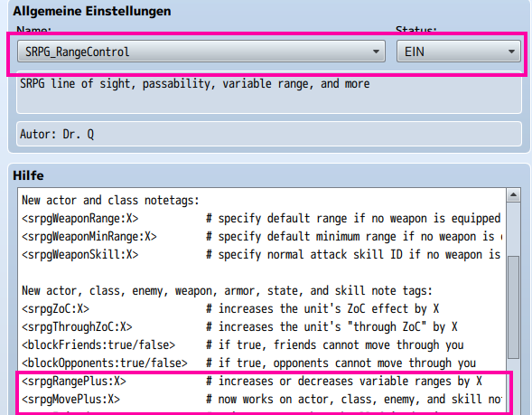The width and height of the screenshot is (532, 415).
Task: Click the <srpgThroughZoC:X> help line
Action: (x=239, y=326)
